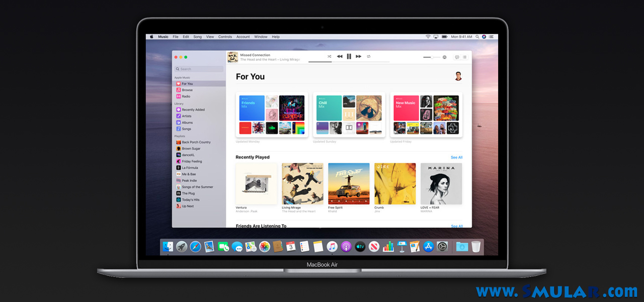Image resolution: width=644 pixels, height=302 pixels.
Task: Open the Free Spirit album cover
Action: (349, 183)
